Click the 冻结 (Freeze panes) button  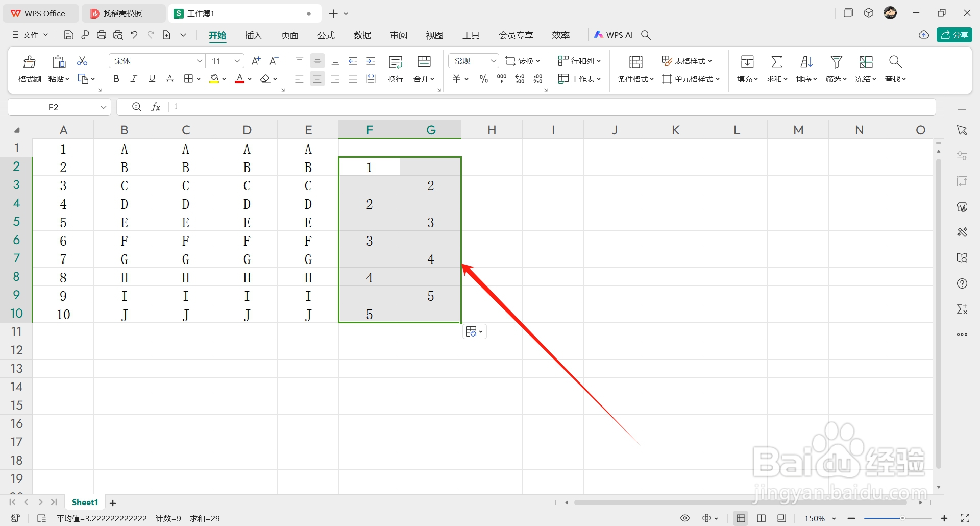tap(866, 69)
